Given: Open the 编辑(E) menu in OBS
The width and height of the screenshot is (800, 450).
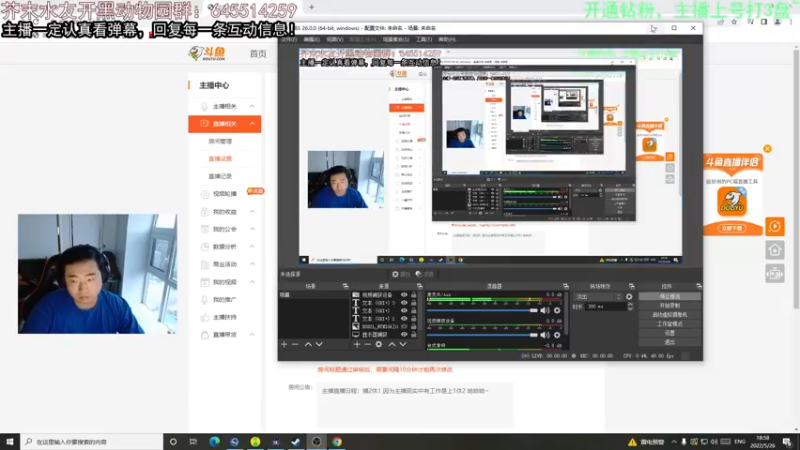Looking at the screenshot, I should [311, 39].
